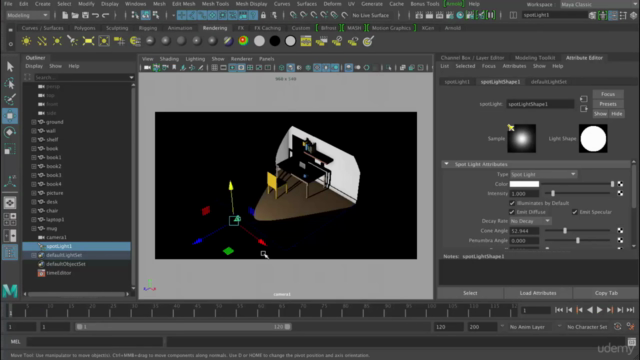Click the Open Scene folder icon
The height and width of the screenshot is (360, 640).
click(75, 15)
